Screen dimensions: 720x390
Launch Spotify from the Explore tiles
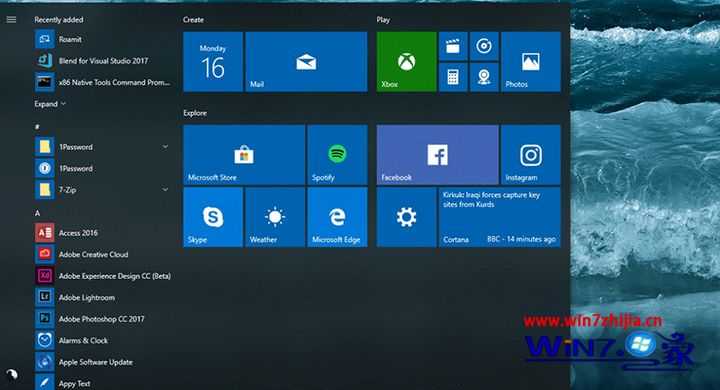(337, 155)
